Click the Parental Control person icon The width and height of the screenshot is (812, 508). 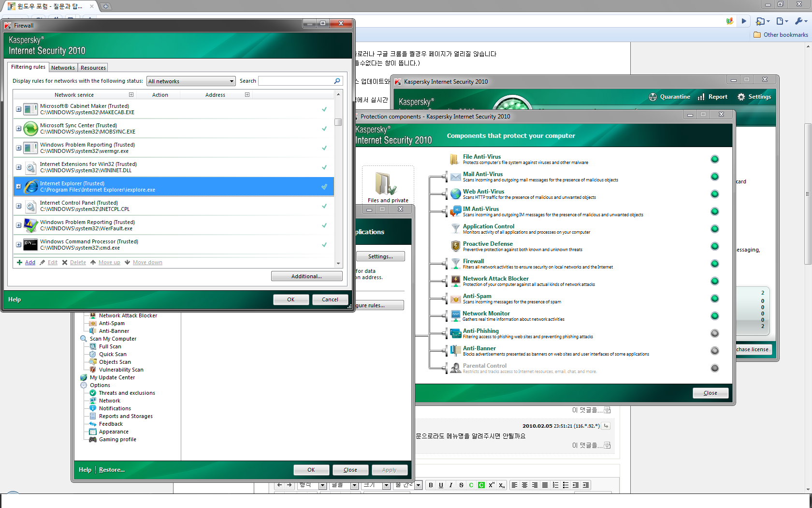pos(455,368)
